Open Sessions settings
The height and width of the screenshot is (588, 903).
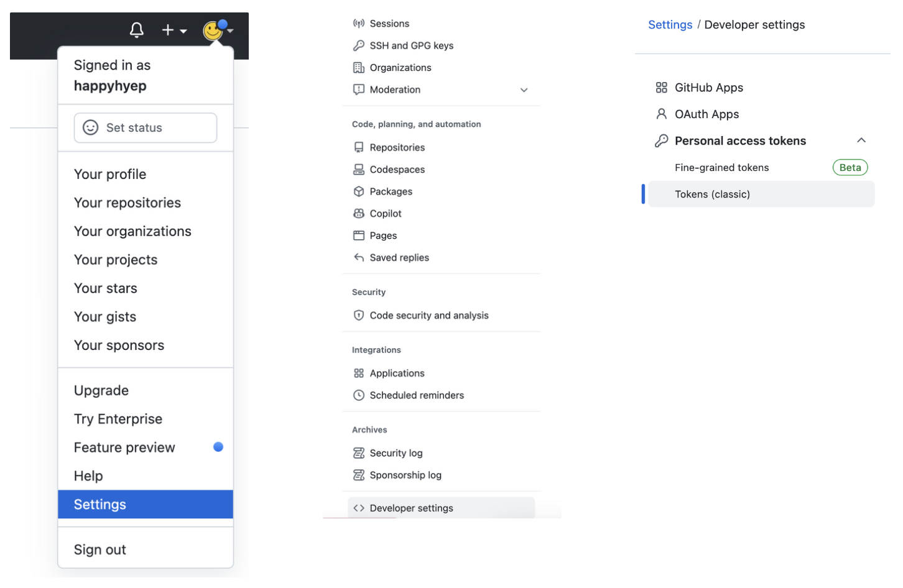click(389, 24)
